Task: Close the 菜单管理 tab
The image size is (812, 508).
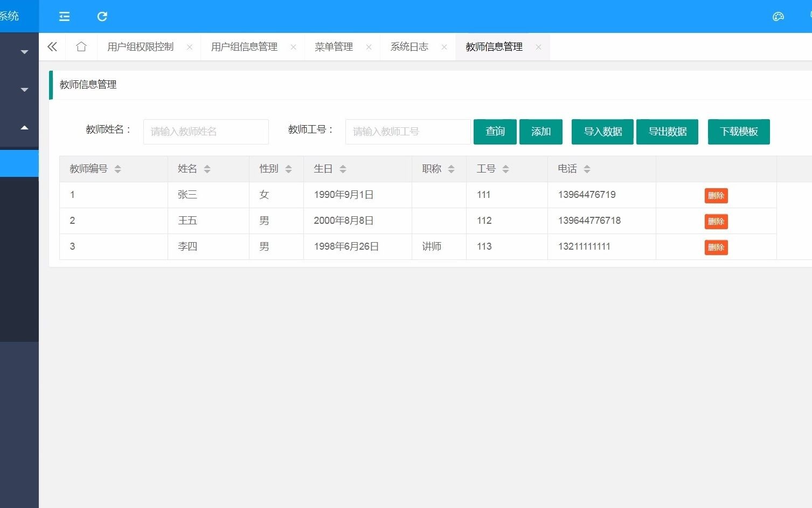Action: click(369, 47)
